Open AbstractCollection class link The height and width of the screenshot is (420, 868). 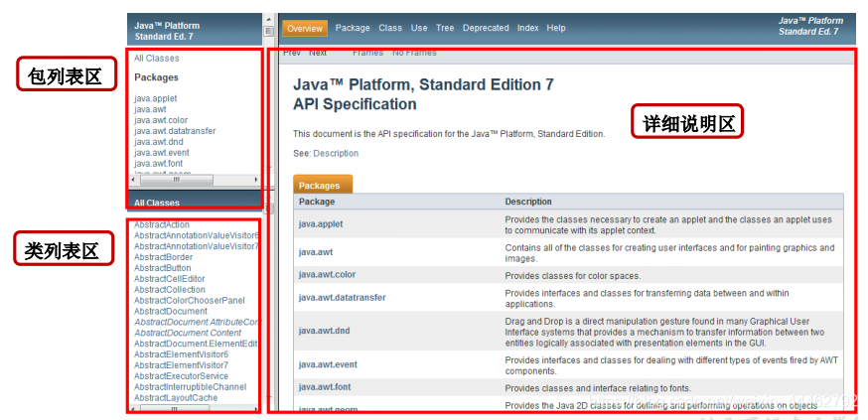(x=170, y=289)
